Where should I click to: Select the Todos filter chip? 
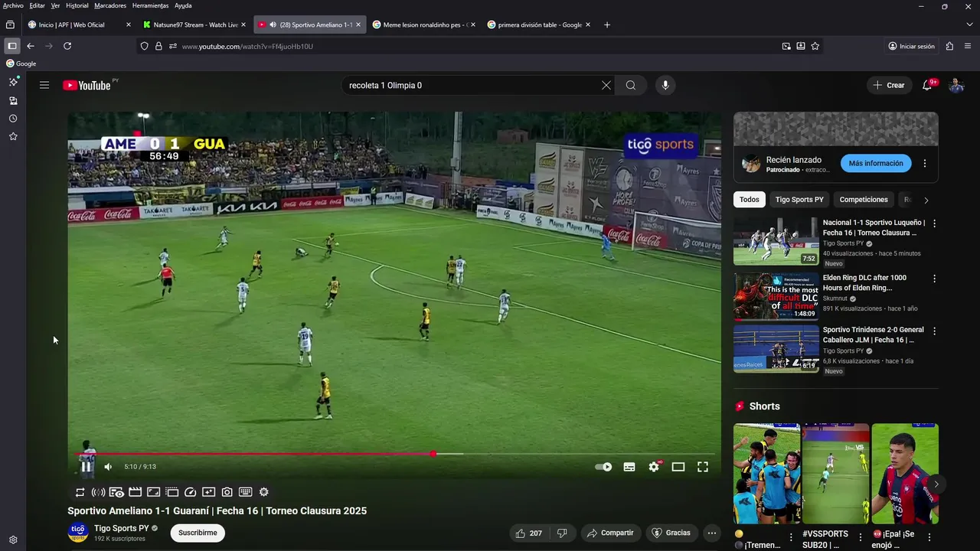click(750, 200)
